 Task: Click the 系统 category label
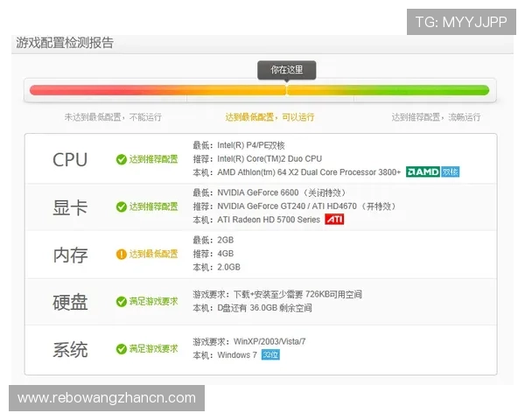[70, 350]
